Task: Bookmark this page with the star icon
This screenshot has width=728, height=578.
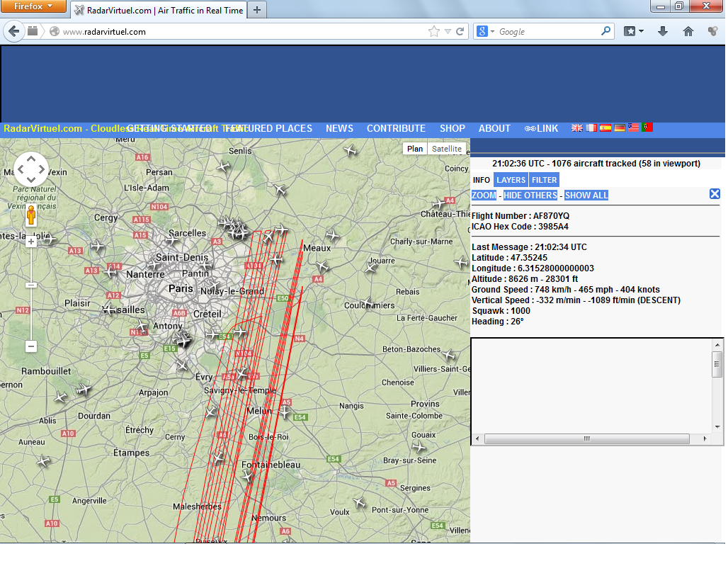Action: [433, 32]
